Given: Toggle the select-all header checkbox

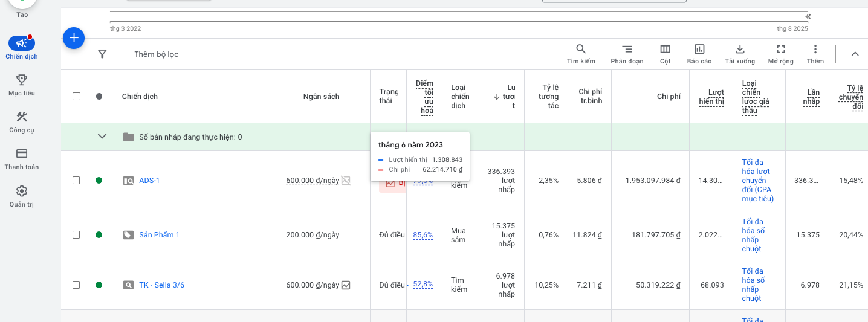Looking at the screenshot, I should coord(76,97).
